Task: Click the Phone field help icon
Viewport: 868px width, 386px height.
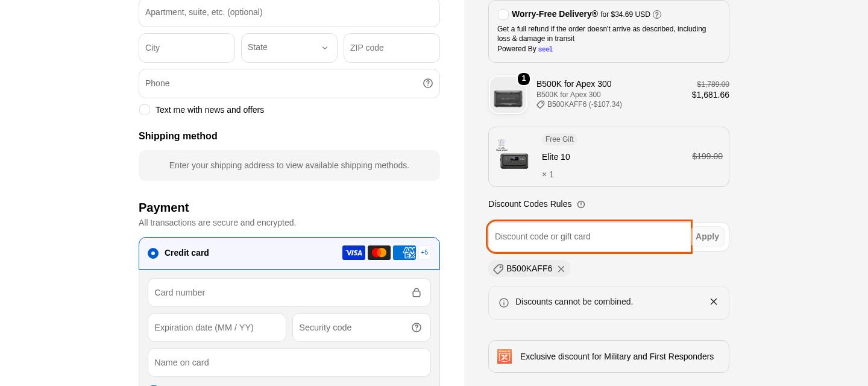Action: [x=428, y=83]
